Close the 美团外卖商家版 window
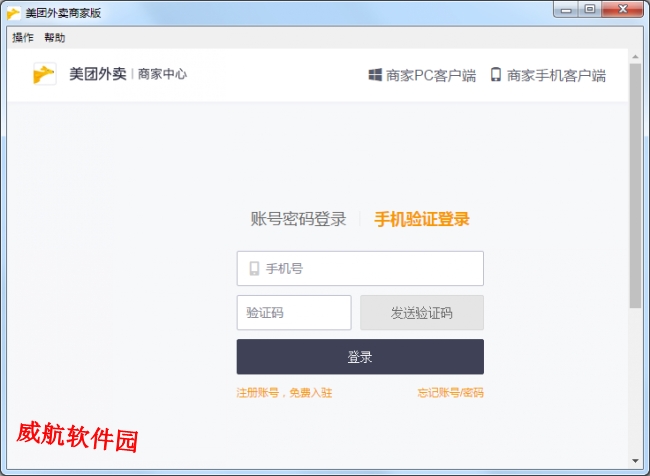 click(x=623, y=10)
